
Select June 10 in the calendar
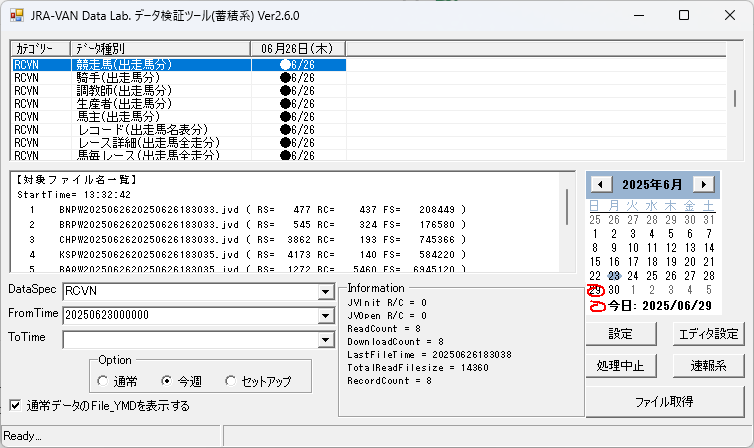633,248
